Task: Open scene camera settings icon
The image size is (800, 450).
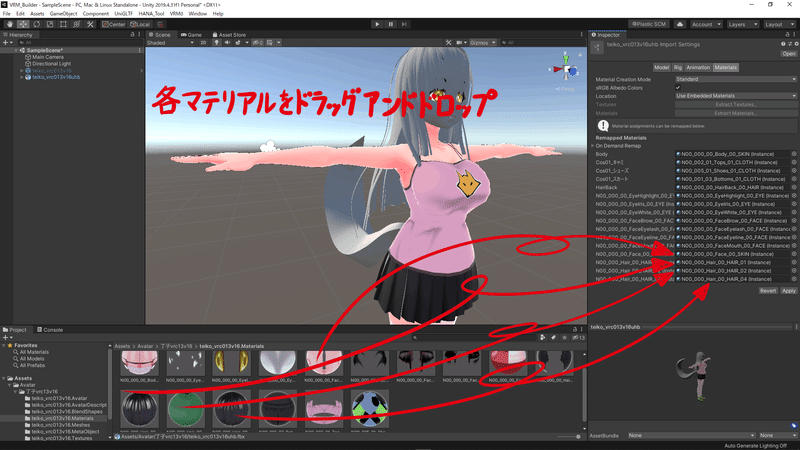Action: pos(459,43)
